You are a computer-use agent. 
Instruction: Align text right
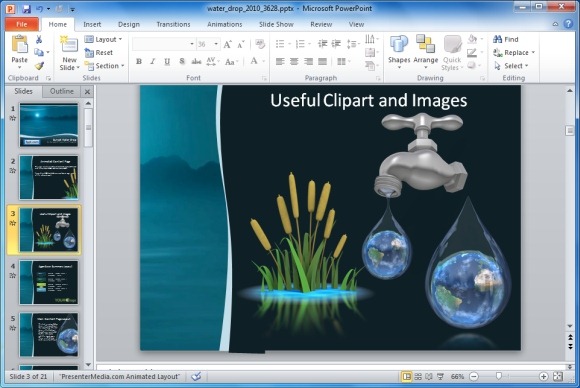tap(308, 61)
